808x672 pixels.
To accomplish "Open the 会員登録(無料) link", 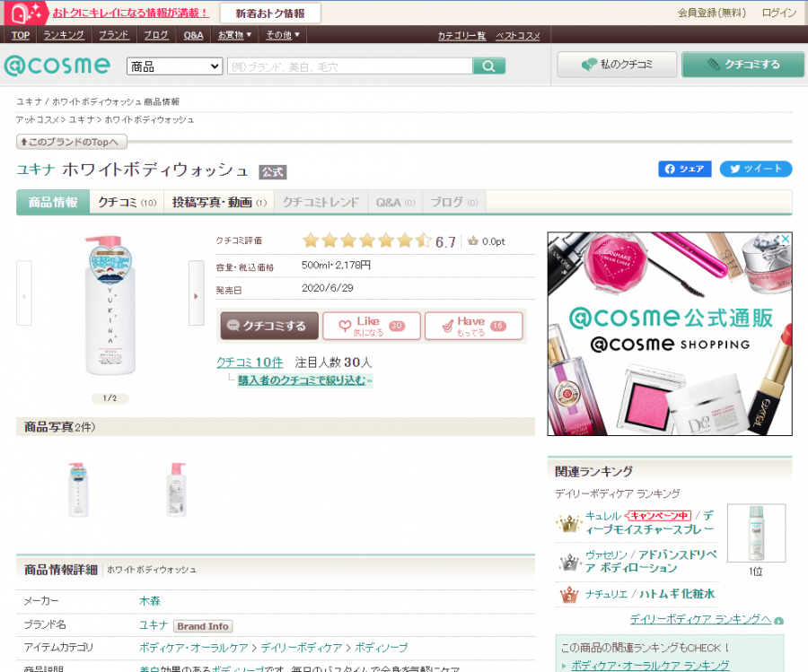I will 712,13.
